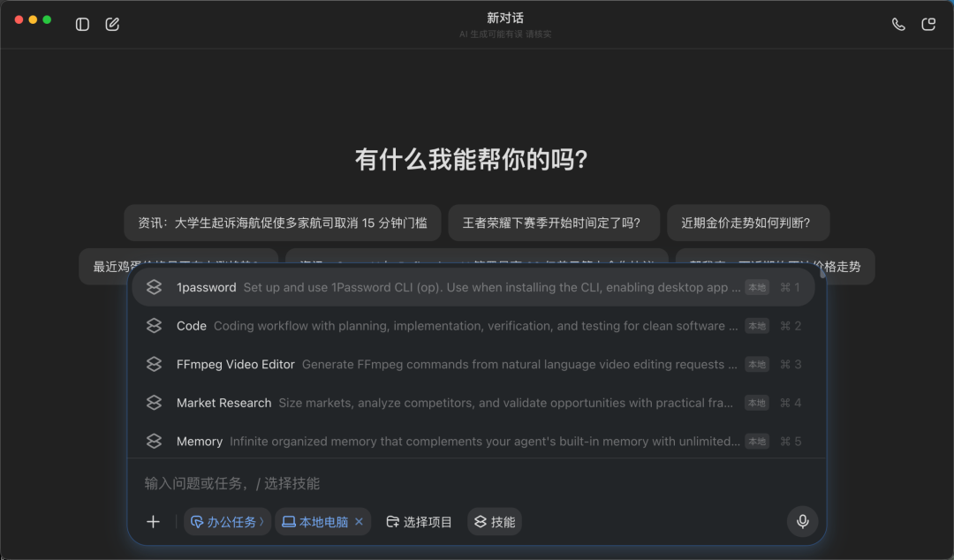Click the ⌘ 3 shortcut label
The height and width of the screenshot is (560, 954).
[791, 364]
